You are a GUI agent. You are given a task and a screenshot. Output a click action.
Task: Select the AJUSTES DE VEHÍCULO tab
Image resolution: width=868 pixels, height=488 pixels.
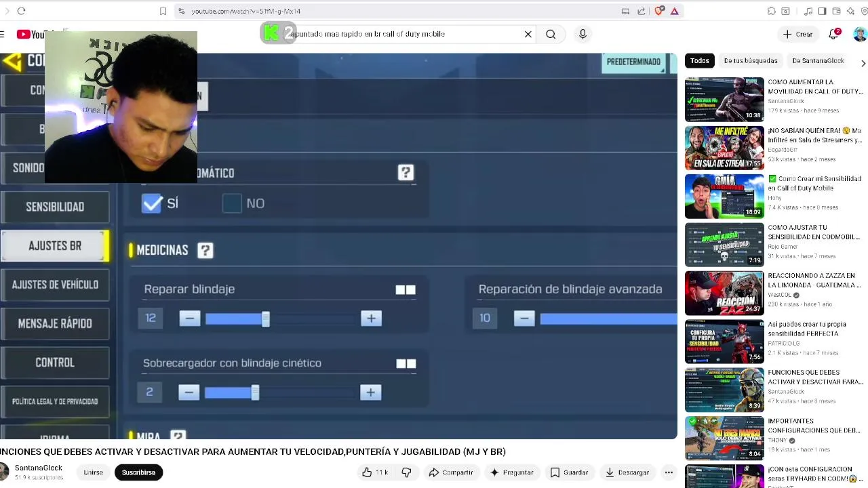[55, 285]
